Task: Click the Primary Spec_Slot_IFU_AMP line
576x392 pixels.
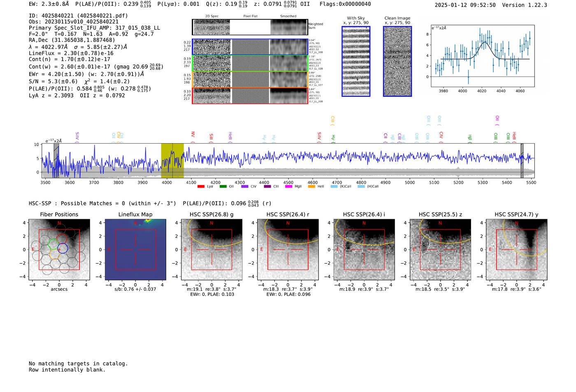Action: click(x=94, y=28)
